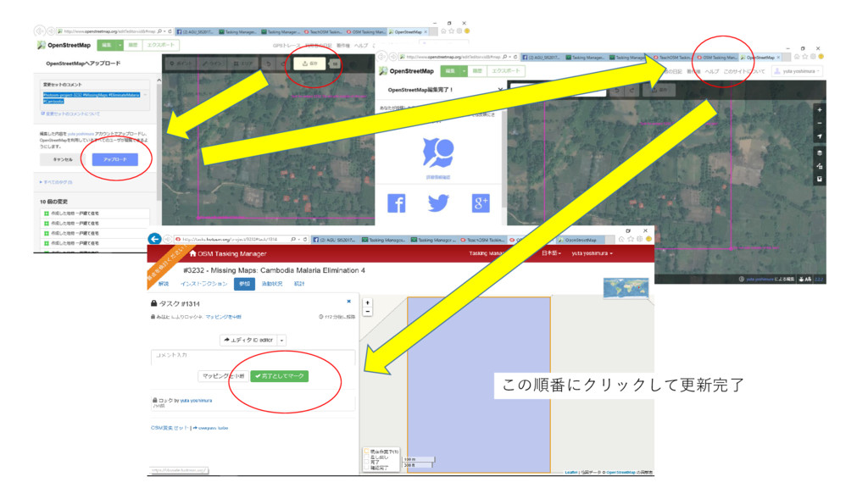This screenshot has height=488, width=868.
Task: Click マッピングを中断 button beside the green button
Action: 223,375
